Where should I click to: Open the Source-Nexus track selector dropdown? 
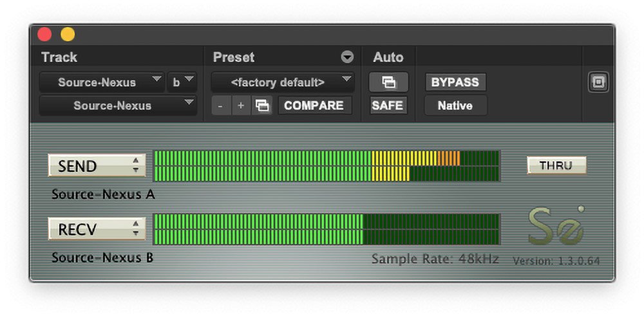tap(102, 82)
